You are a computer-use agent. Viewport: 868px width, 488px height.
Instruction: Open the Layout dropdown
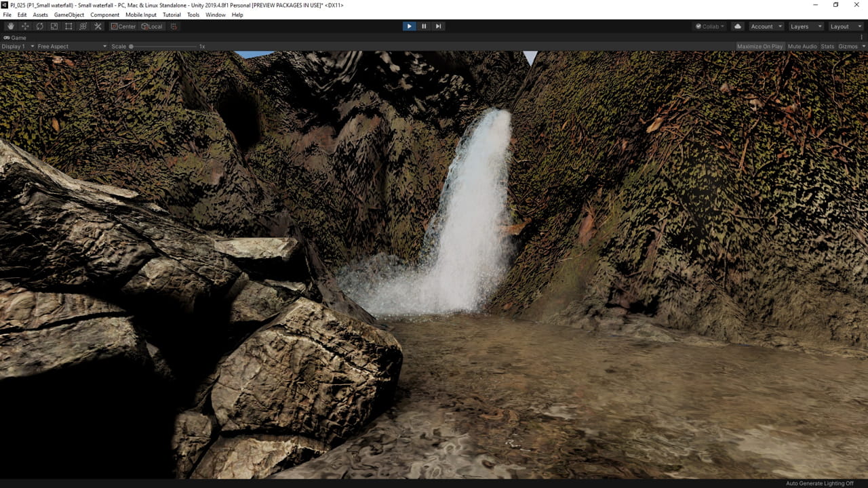click(x=846, y=26)
